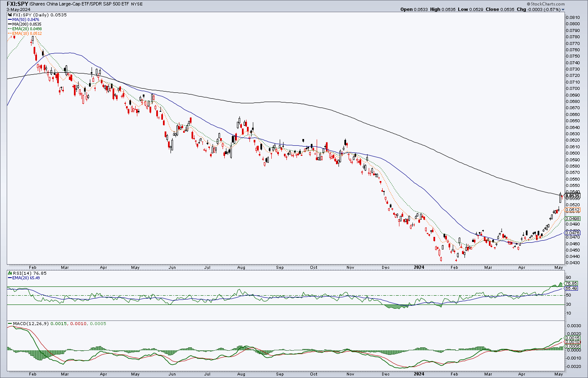Click the -0.0020 label on the MACD axis
This screenshot has height=378, width=588.
point(574,366)
